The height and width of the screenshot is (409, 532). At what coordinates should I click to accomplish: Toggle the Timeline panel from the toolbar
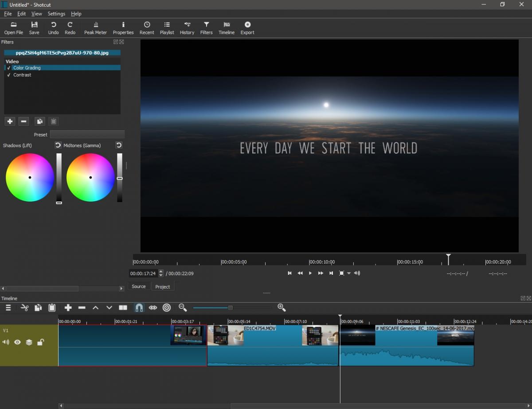coord(227,28)
